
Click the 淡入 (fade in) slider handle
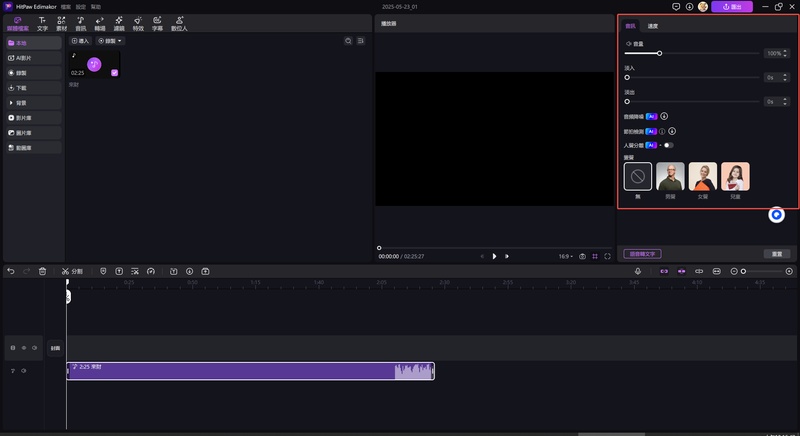pyautogui.click(x=627, y=78)
